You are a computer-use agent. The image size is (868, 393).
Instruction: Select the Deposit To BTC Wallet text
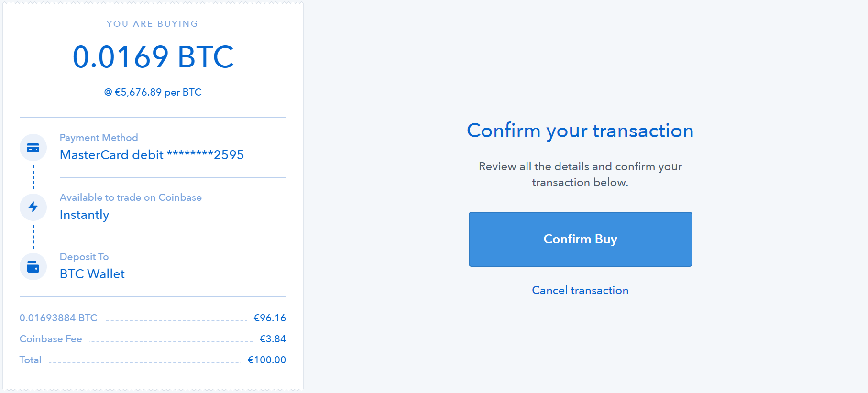[92, 273]
